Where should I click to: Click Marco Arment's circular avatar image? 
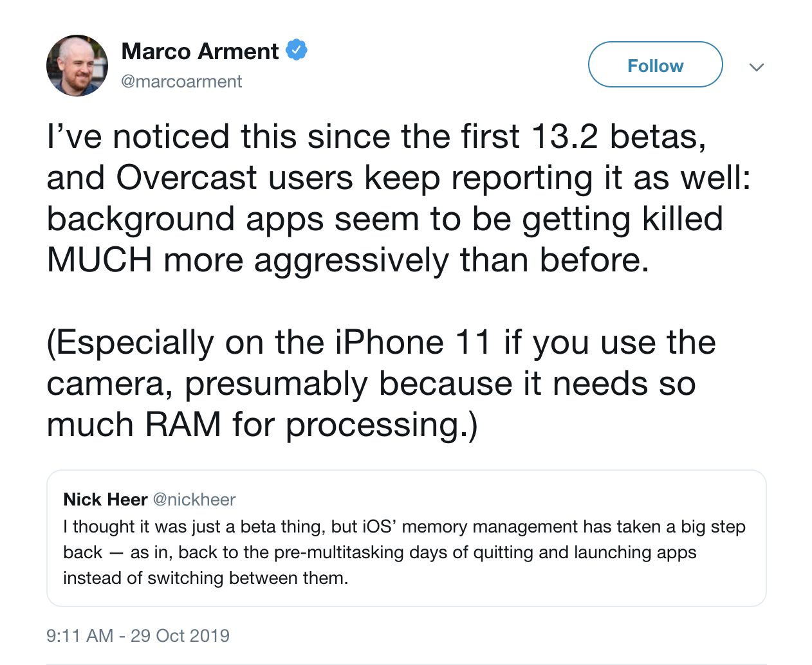click(x=77, y=66)
